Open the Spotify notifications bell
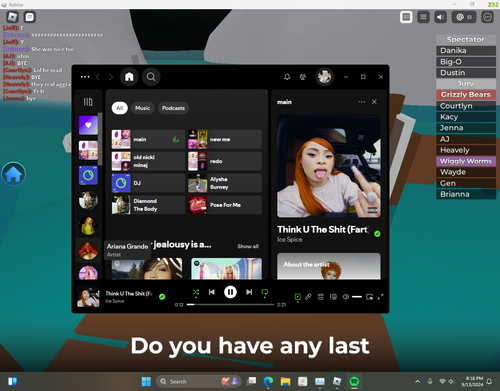 287,77
